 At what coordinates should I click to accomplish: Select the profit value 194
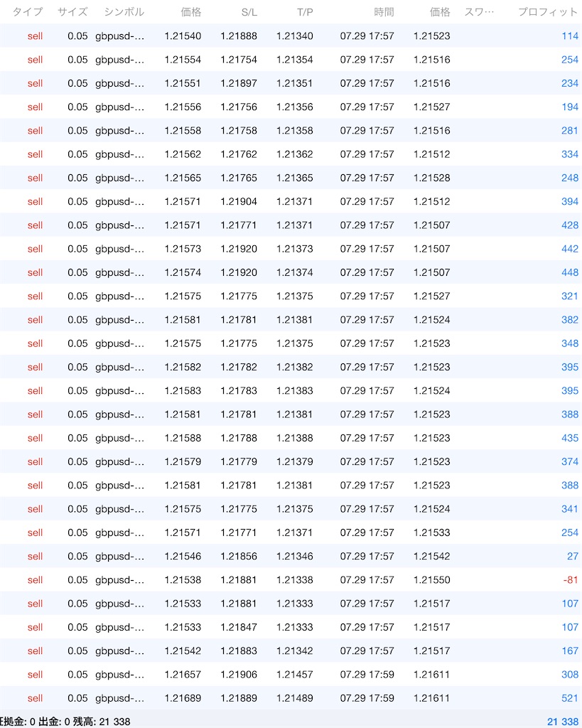[x=570, y=107]
